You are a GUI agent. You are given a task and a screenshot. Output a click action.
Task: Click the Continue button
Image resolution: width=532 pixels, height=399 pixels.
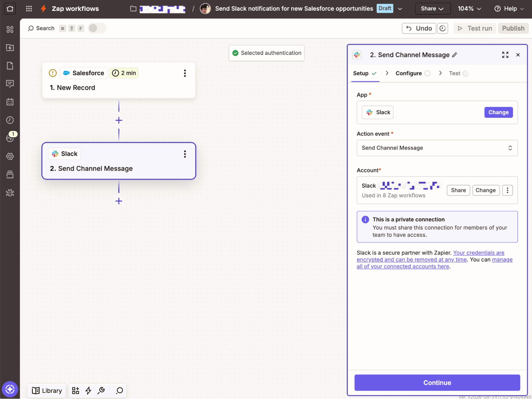click(x=437, y=382)
